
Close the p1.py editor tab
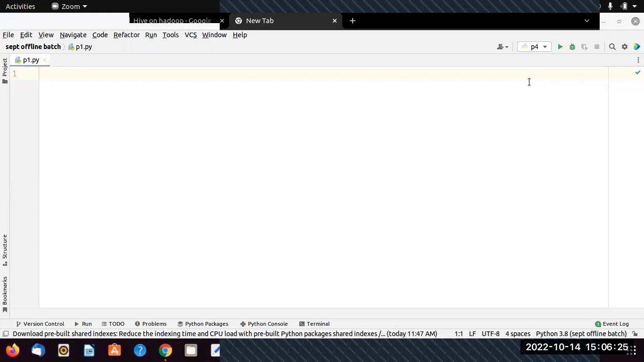(x=44, y=60)
